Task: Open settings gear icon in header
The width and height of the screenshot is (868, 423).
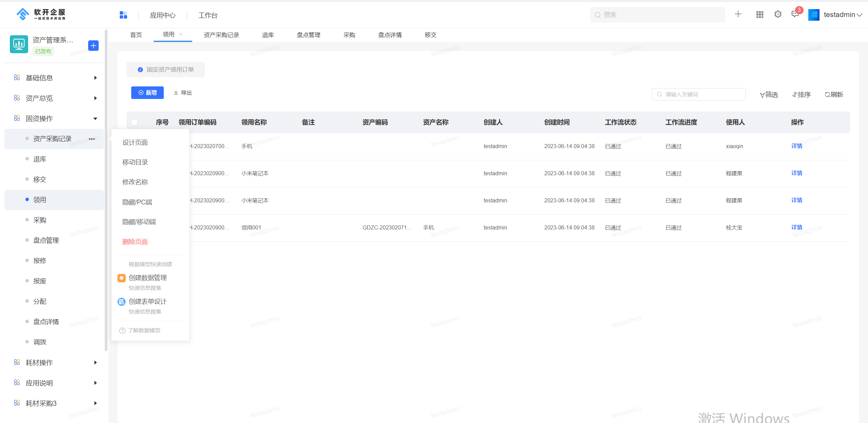Action: [778, 15]
